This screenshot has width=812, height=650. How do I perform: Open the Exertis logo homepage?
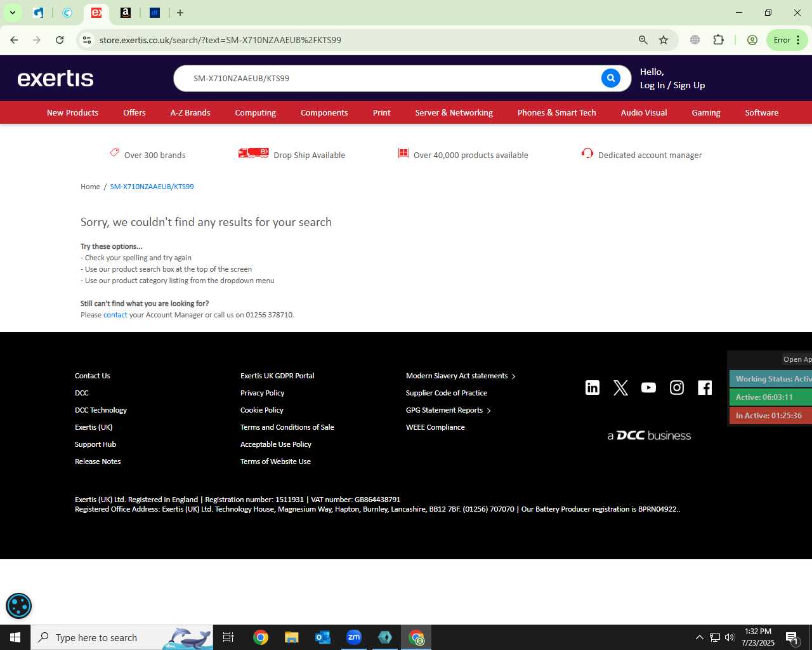point(56,78)
